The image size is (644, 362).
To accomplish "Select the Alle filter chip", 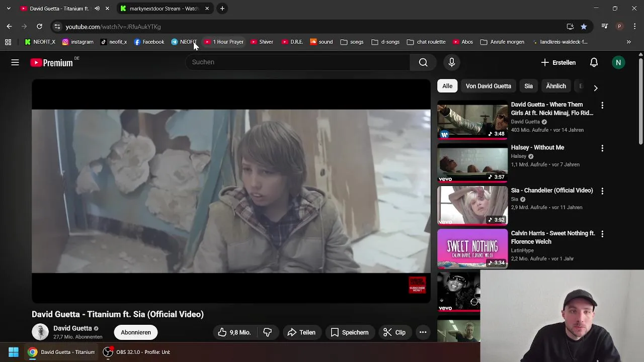I will [x=447, y=86].
